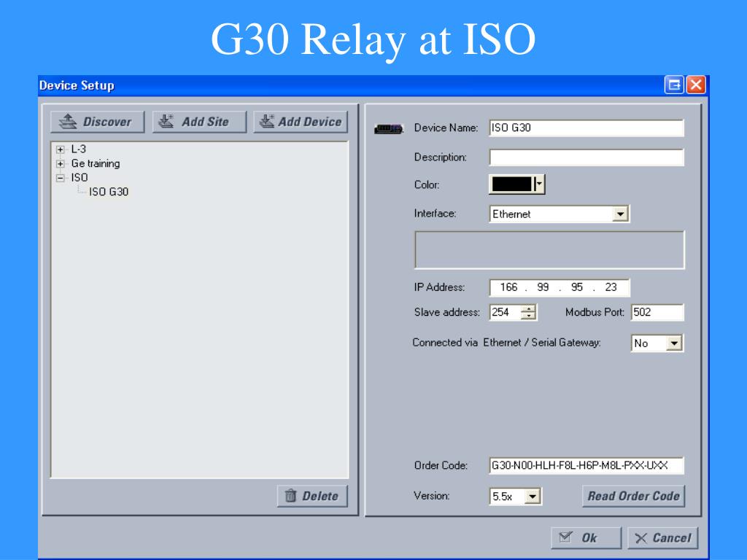Open the Version 5.5x dropdown
The image size is (747, 560).
533,497
